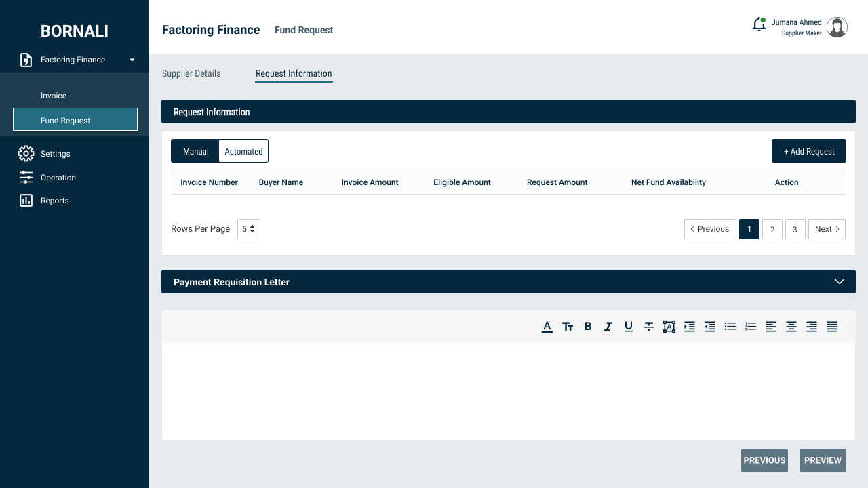This screenshot has height=488, width=868.
Task: Click the Factoring Finance document icon
Action: click(x=26, y=60)
